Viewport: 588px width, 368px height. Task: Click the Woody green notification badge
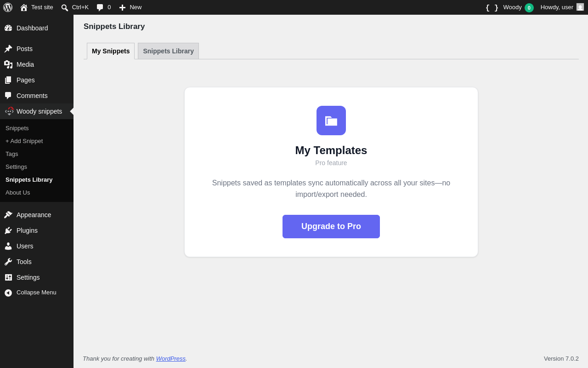point(529,8)
